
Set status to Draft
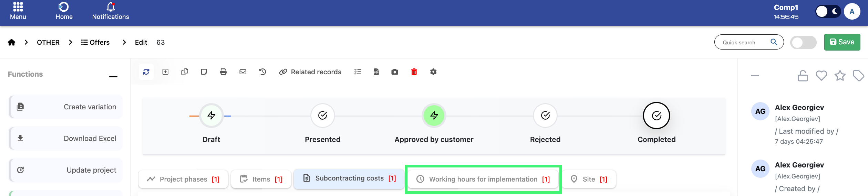pyautogui.click(x=211, y=116)
